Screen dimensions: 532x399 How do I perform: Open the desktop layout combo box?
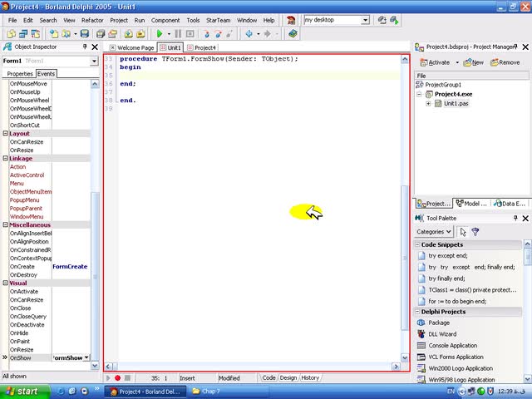pos(365,20)
